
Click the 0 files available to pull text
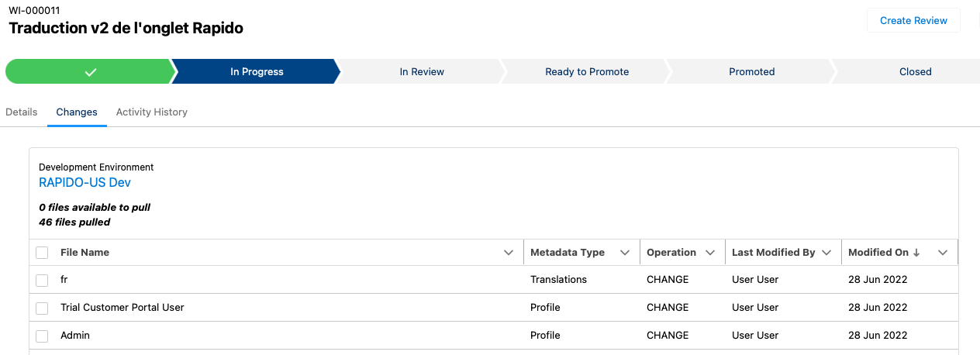point(95,208)
